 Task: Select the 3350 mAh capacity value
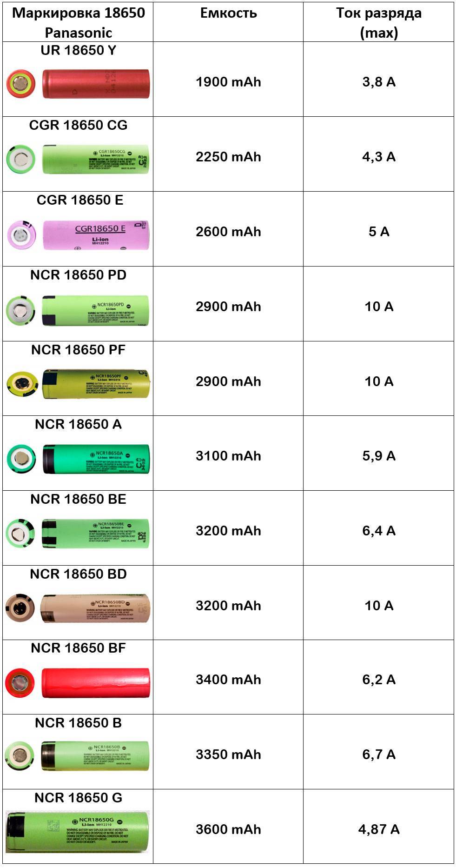[x=228, y=754]
